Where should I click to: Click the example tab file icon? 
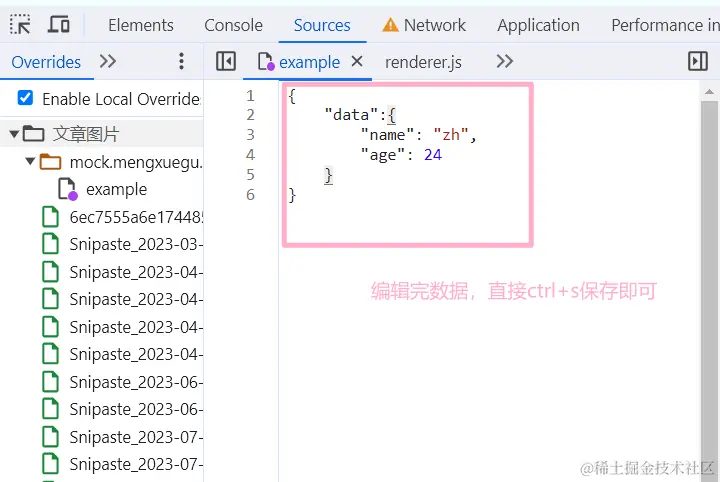266,62
